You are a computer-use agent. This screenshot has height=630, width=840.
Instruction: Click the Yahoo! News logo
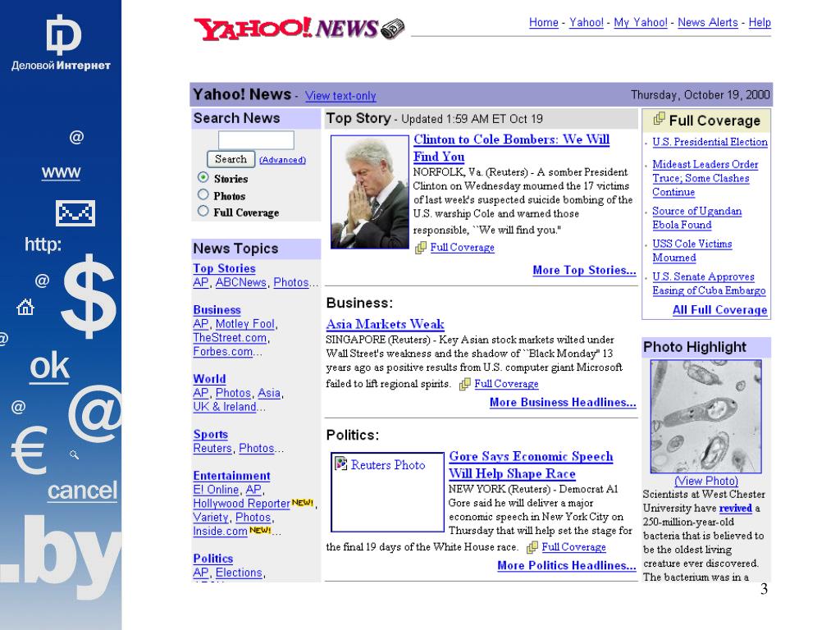(299, 29)
